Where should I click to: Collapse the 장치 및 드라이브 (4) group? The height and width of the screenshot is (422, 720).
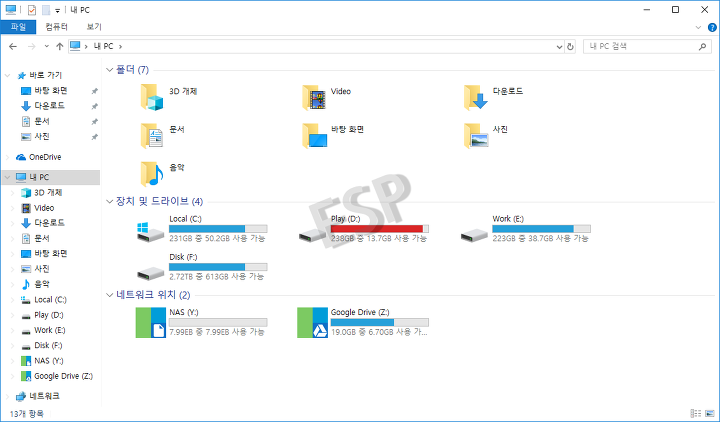click(x=109, y=201)
